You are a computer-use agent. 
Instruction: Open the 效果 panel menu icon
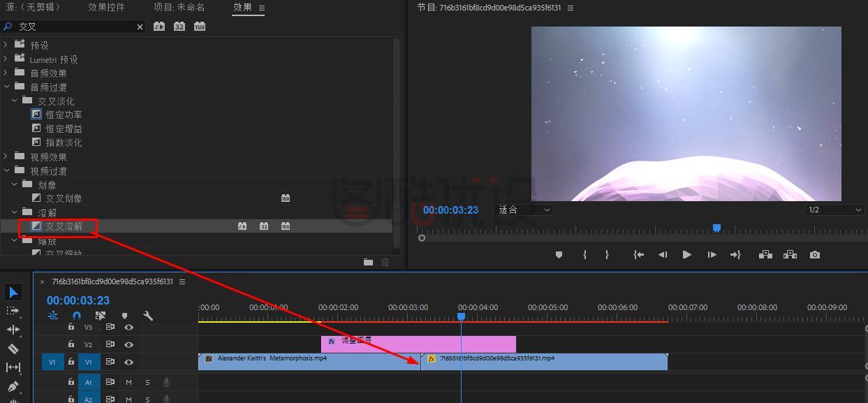pos(262,8)
